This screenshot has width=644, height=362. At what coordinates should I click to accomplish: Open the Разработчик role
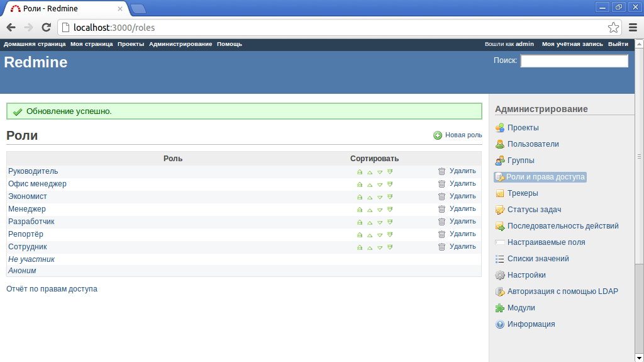tap(31, 222)
